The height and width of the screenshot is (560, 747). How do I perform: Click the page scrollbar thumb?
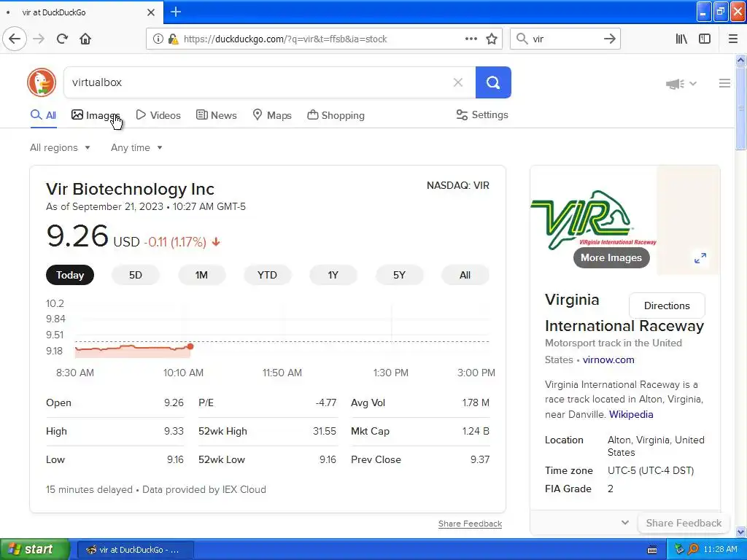(741, 108)
